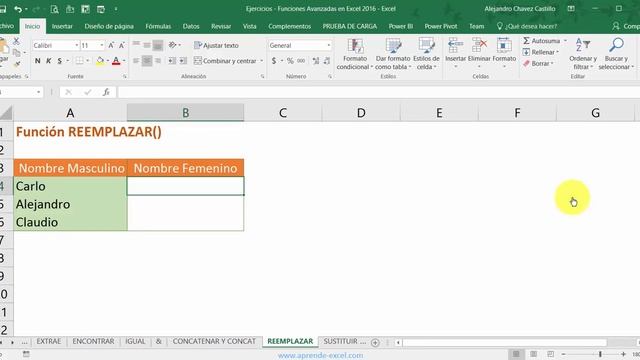640x360 pixels.
Task: Click the percent style icon
Action: [x=290, y=61]
